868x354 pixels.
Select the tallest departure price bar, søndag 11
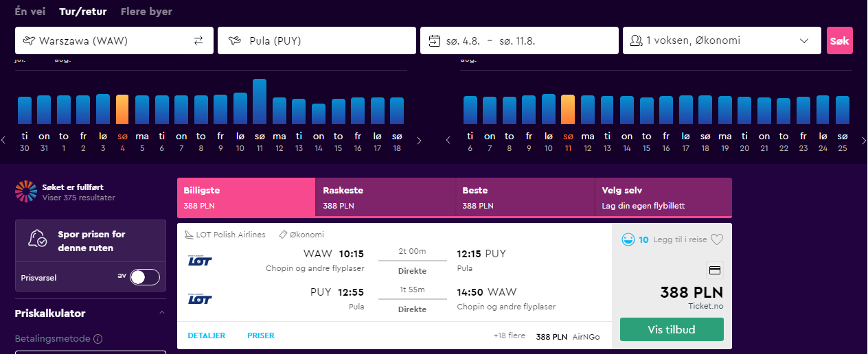coord(260,102)
